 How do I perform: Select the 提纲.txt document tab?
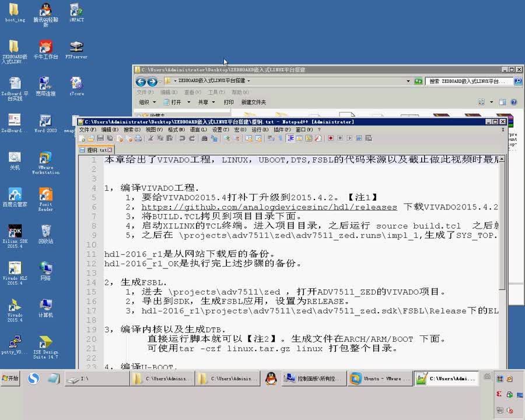[x=96, y=150]
